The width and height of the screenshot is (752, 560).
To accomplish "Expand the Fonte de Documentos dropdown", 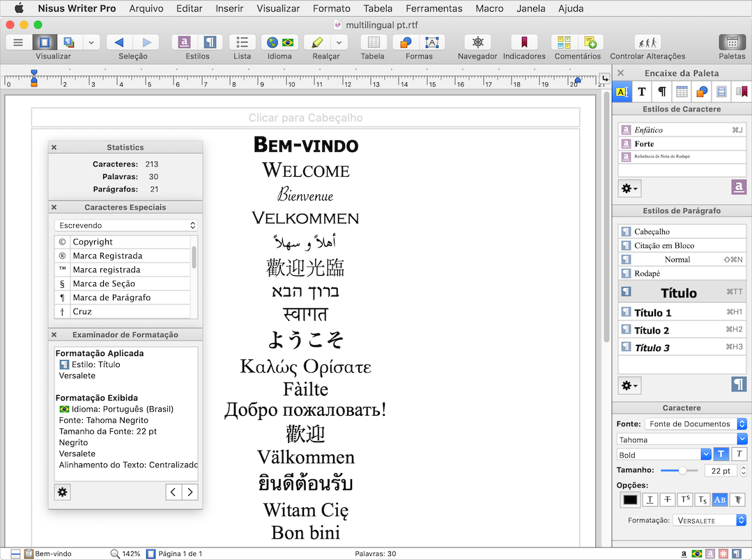I will click(695, 423).
